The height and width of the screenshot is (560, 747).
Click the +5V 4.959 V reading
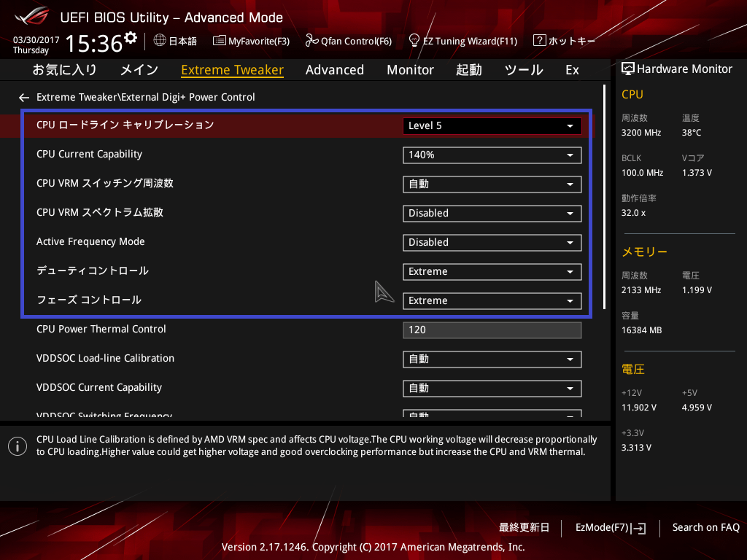697,408
